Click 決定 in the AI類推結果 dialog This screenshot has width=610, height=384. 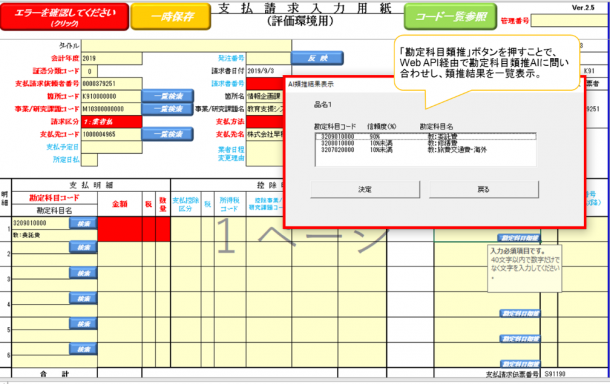[365, 189]
